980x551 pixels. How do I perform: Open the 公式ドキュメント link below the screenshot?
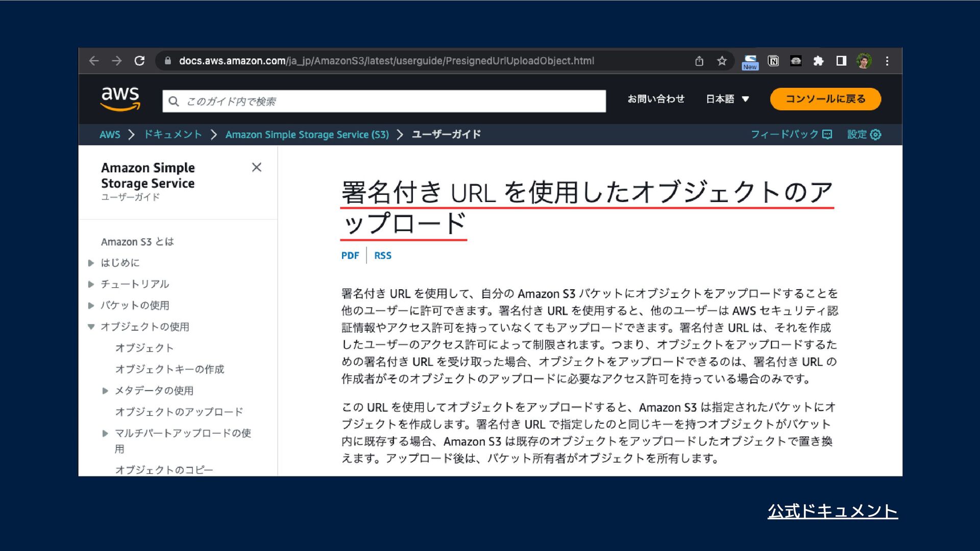(832, 511)
